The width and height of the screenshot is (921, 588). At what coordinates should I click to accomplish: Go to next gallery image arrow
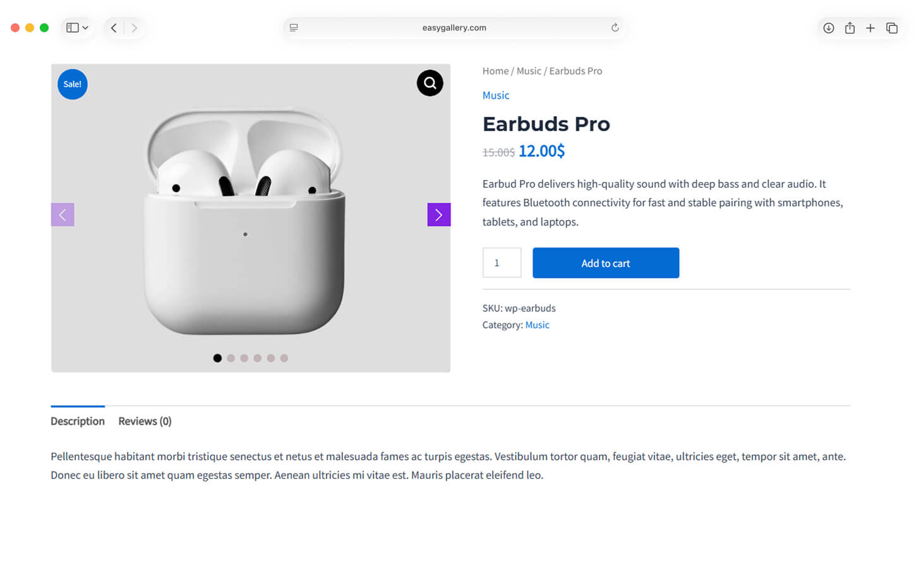point(438,215)
